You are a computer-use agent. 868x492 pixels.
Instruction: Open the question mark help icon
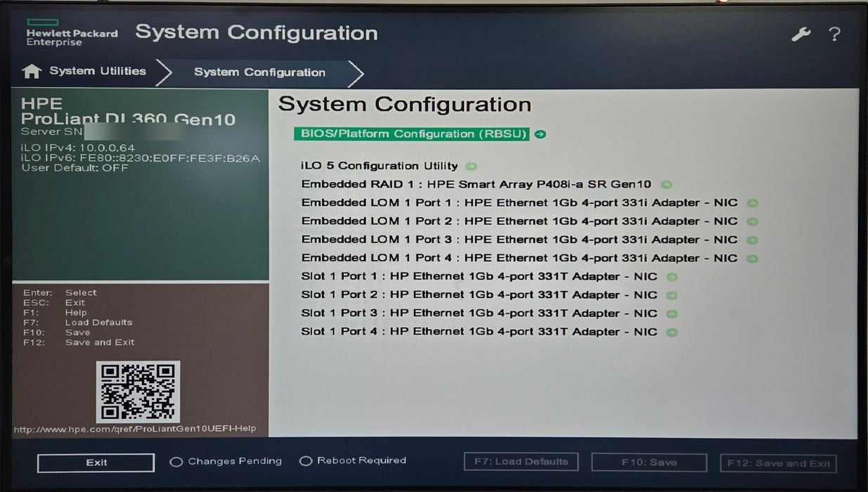834,34
